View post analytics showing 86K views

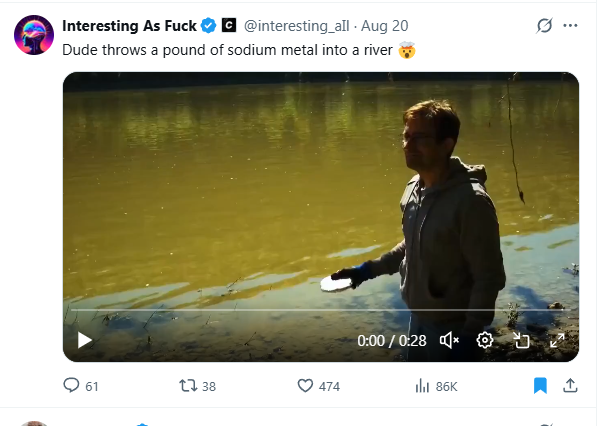[421, 385]
